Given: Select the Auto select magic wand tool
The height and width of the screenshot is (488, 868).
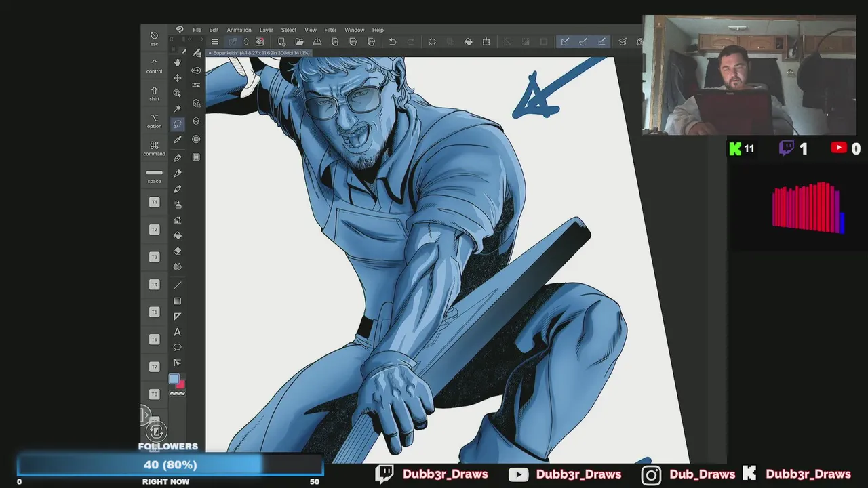Looking at the screenshot, I should click(177, 108).
